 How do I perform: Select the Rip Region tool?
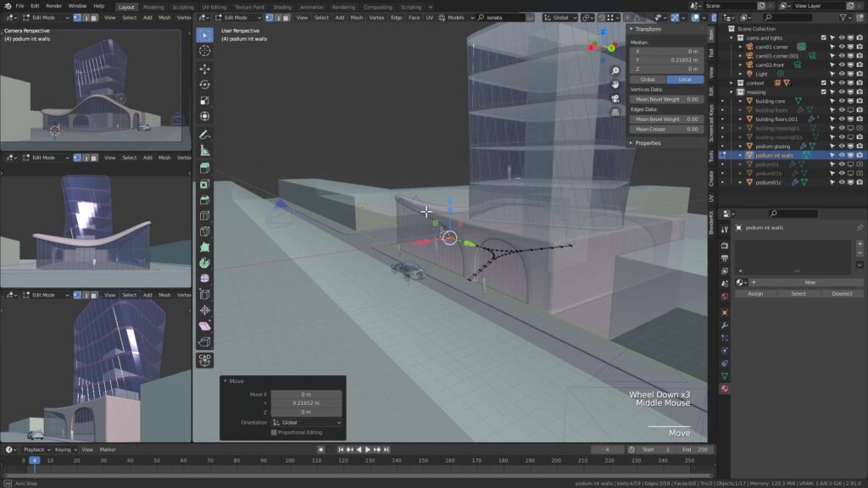(205, 342)
